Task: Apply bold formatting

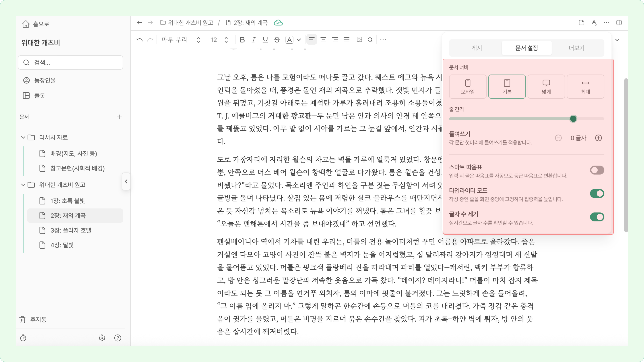Action: click(x=242, y=40)
